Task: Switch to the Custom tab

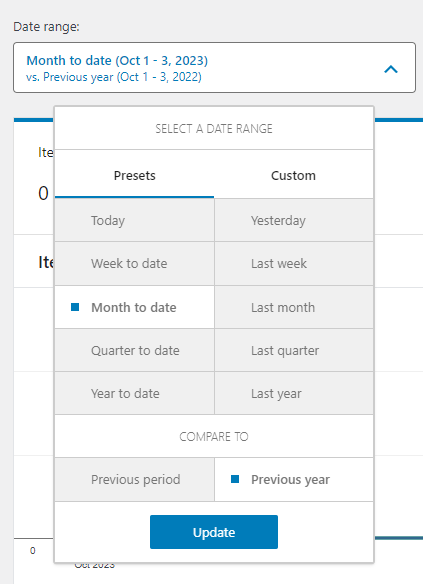Action: pos(293,175)
